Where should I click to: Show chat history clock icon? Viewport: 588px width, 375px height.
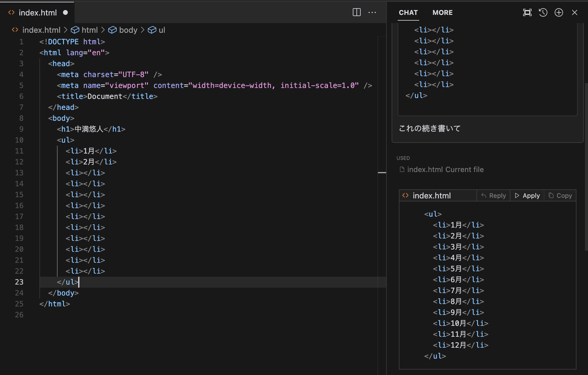[x=543, y=12]
